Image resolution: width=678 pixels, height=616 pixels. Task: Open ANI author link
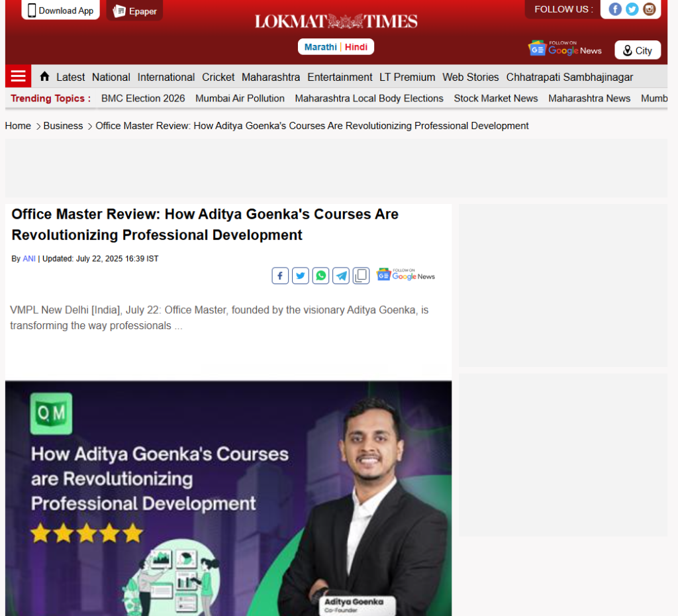(29, 258)
